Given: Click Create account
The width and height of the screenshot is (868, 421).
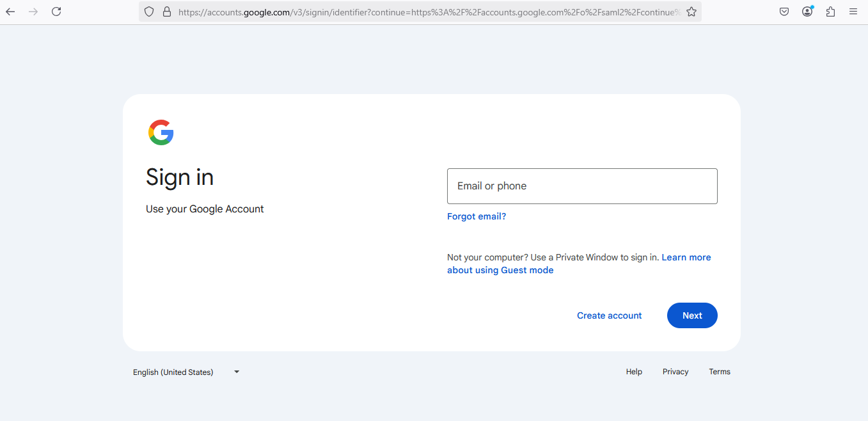Looking at the screenshot, I should coord(610,315).
